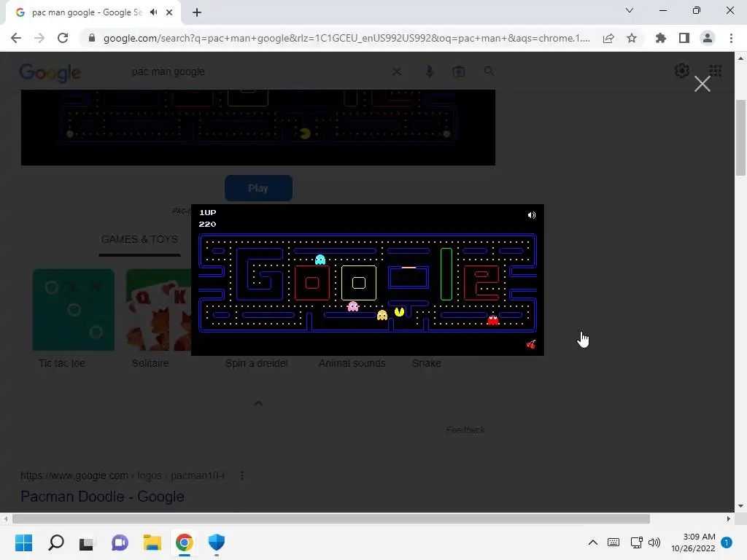Clear the search query with the X
The height and width of the screenshot is (560, 747).
(x=396, y=71)
